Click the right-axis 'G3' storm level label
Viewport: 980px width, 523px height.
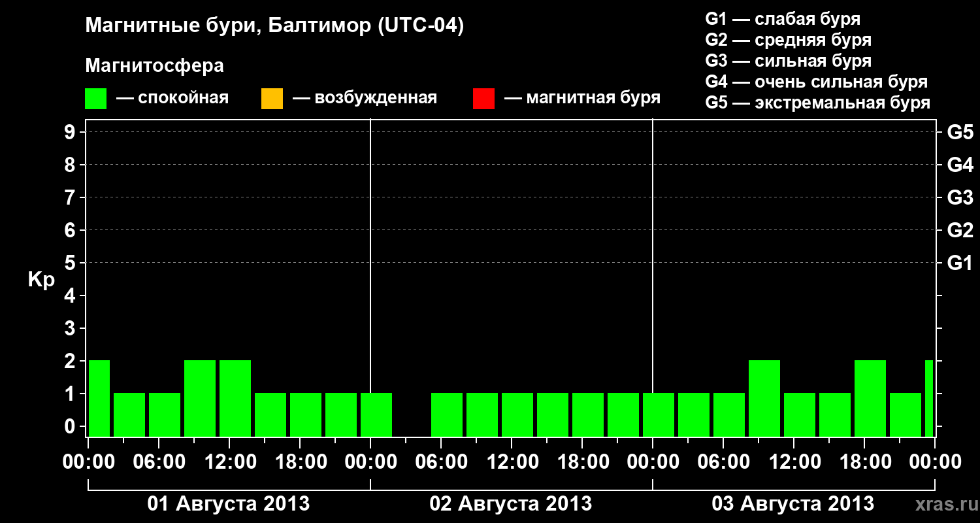pyautogui.click(x=960, y=197)
